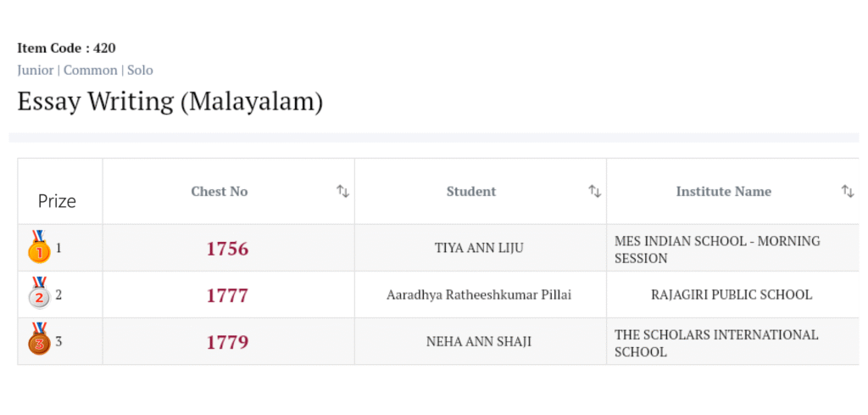
Task: Click the gold first-place medal icon
Action: pos(39,248)
